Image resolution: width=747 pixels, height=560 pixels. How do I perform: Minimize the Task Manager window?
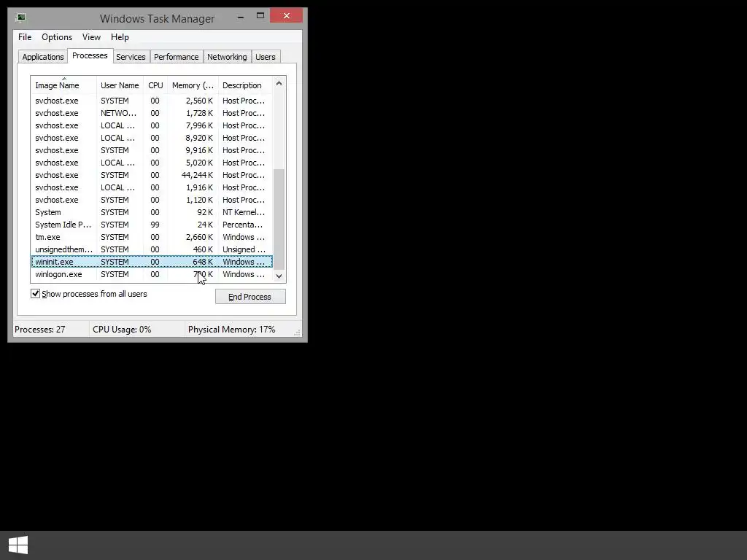pos(241,16)
